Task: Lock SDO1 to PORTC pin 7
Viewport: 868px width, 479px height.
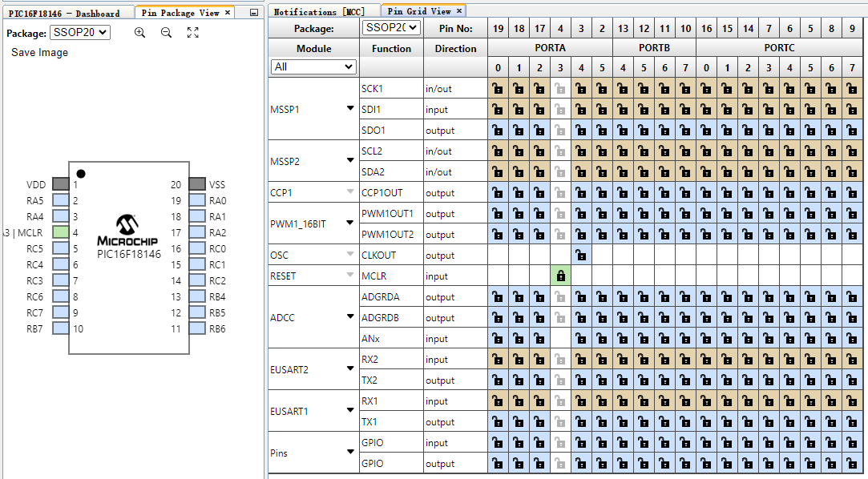Action: (852, 131)
